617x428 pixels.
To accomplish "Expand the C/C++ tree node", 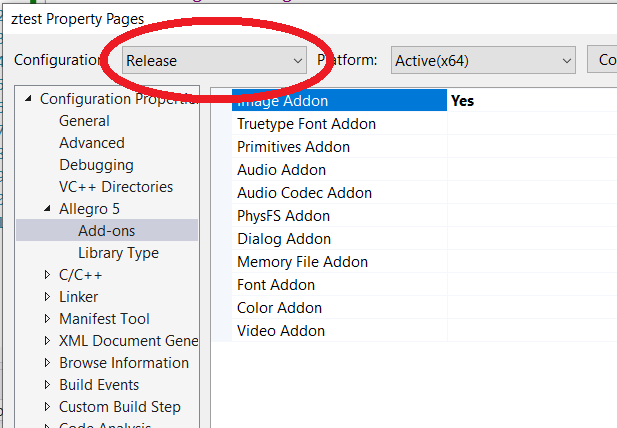I will pyautogui.click(x=48, y=275).
